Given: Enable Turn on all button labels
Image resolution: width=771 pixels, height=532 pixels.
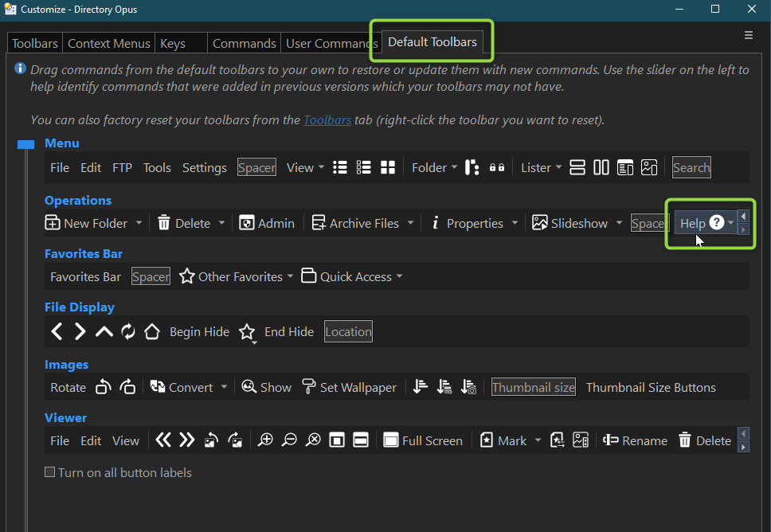Looking at the screenshot, I should click(51, 472).
